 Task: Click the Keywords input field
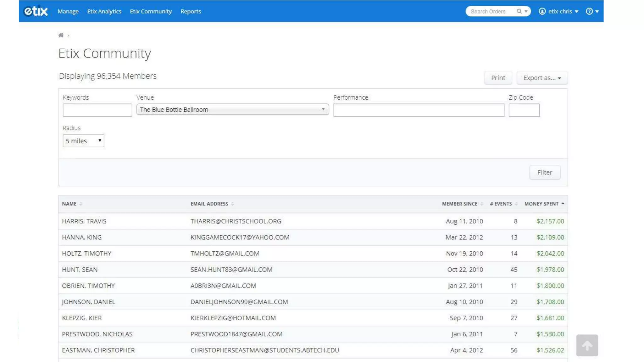coord(97,110)
